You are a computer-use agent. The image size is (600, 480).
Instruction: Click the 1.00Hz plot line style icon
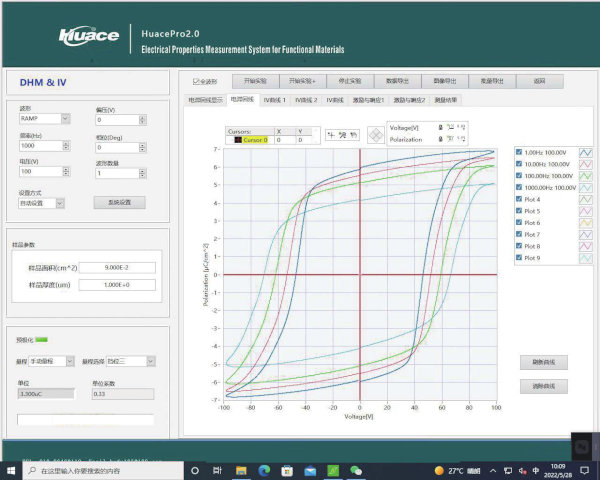(586, 152)
